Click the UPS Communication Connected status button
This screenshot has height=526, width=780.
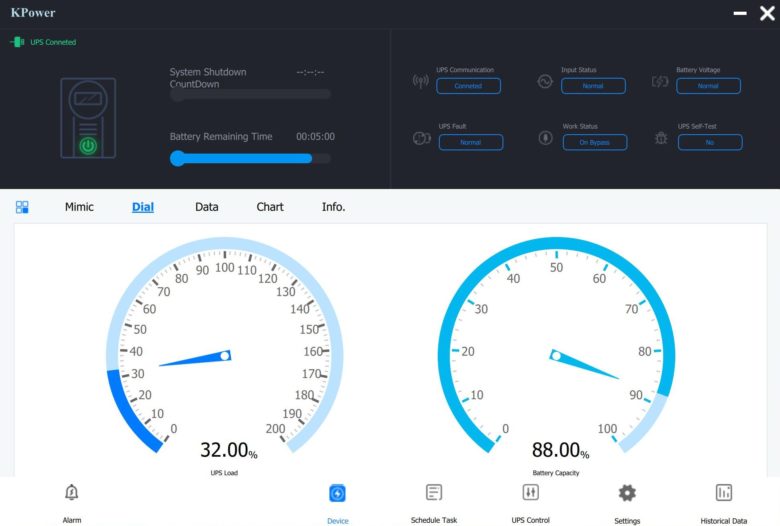(468, 86)
